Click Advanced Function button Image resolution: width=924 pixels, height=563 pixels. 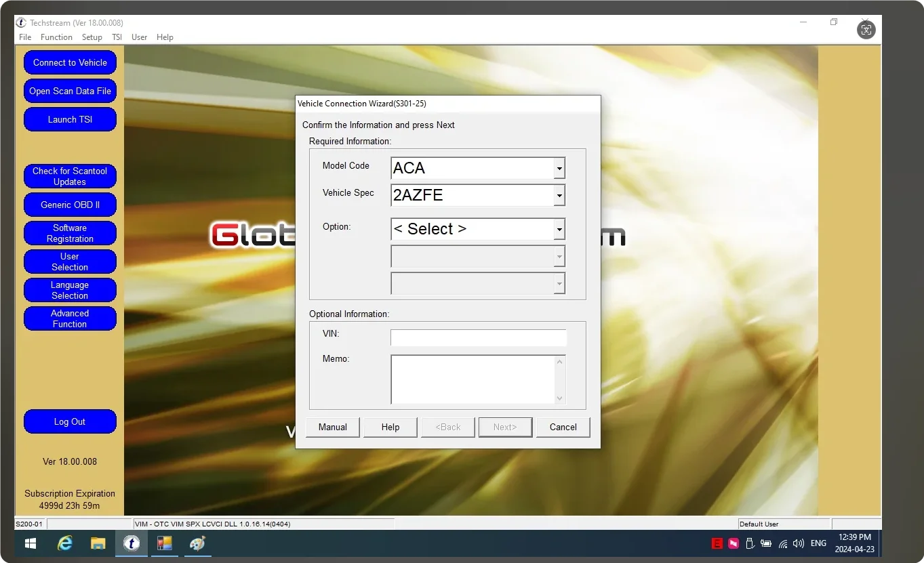(x=70, y=318)
